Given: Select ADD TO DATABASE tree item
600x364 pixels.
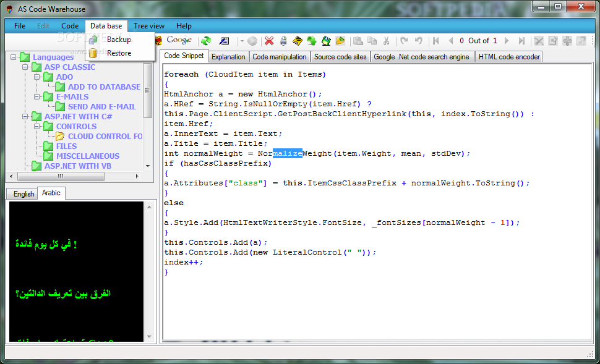Looking at the screenshot, I should 104,87.
